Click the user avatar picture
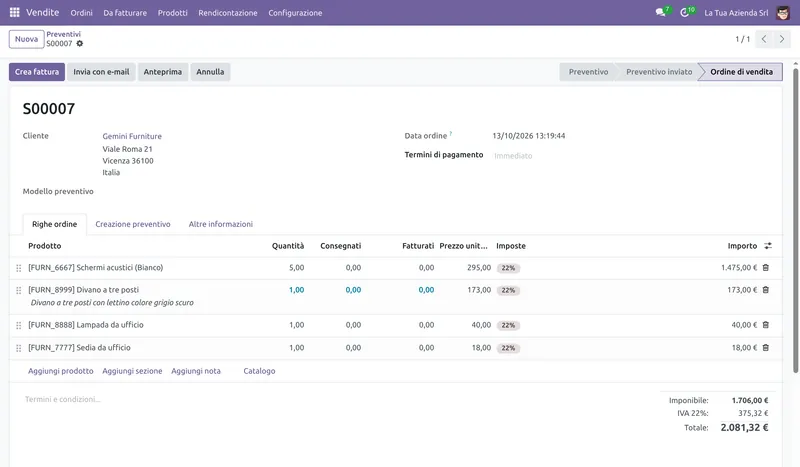The image size is (800, 467). click(x=783, y=13)
